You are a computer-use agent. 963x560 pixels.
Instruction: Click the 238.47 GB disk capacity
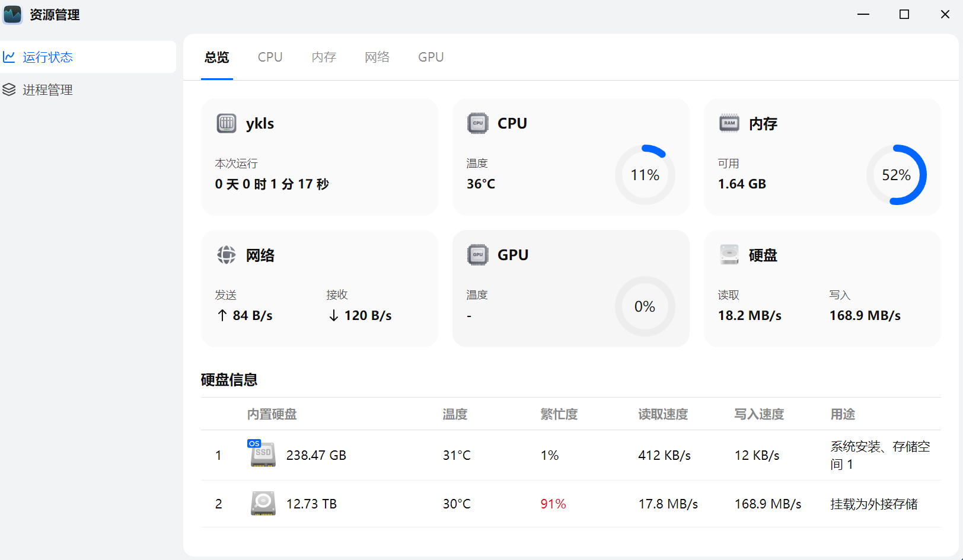point(316,455)
